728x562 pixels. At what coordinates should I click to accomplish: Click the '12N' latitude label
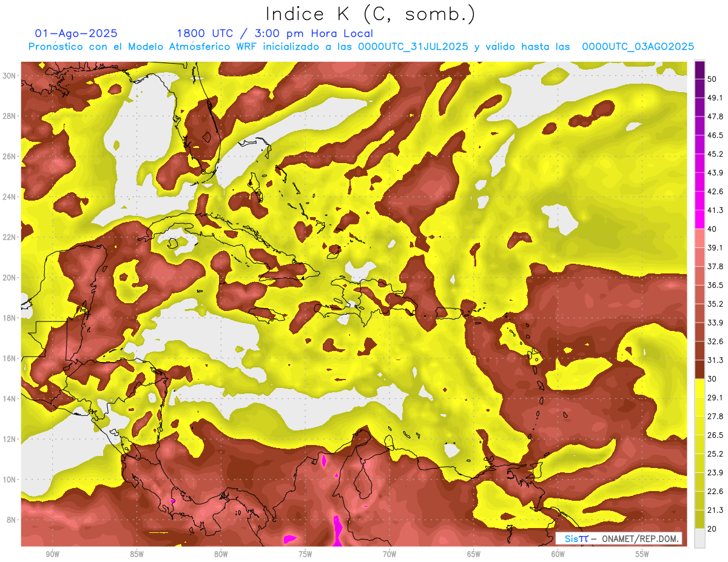pyautogui.click(x=9, y=439)
